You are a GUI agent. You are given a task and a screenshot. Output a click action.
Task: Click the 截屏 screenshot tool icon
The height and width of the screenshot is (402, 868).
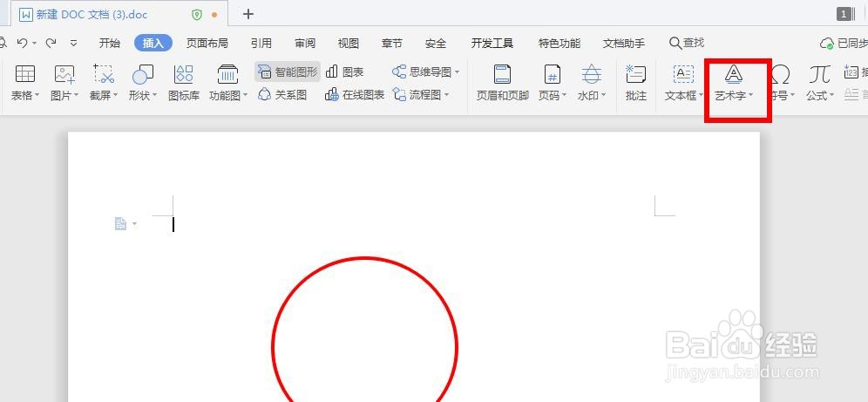click(x=104, y=74)
